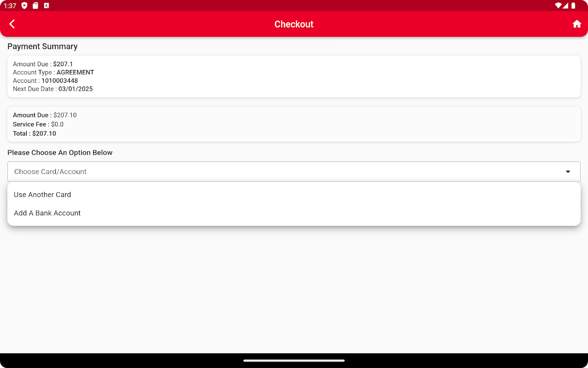Select Add A Bank Account option
The height and width of the screenshot is (368, 588).
point(294,213)
